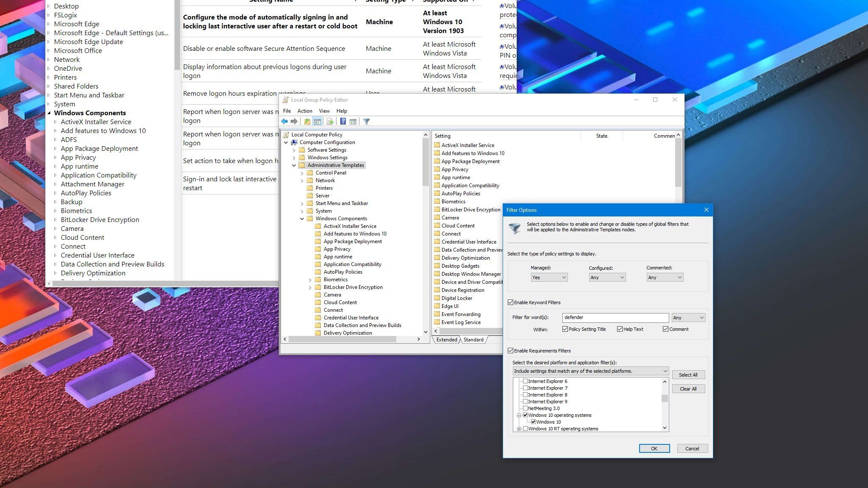Toggle the Show/Hide Console Tree icon

click(x=317, y=122)
